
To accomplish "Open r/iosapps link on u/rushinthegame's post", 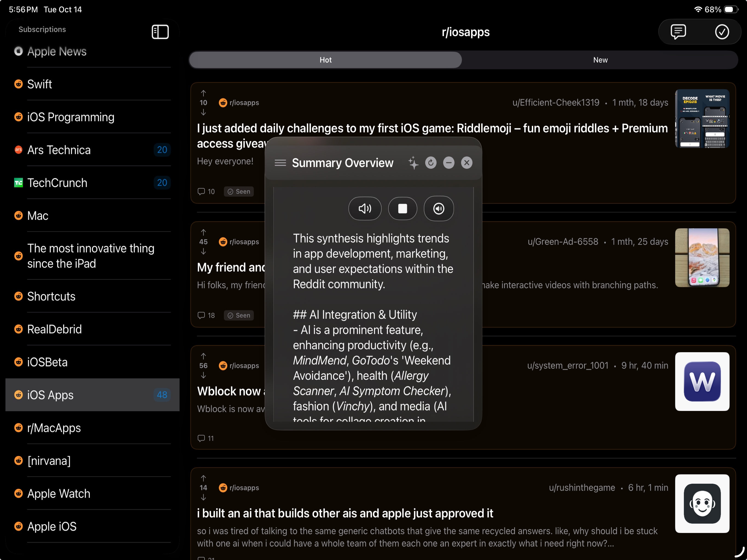I will pos(239,488).
